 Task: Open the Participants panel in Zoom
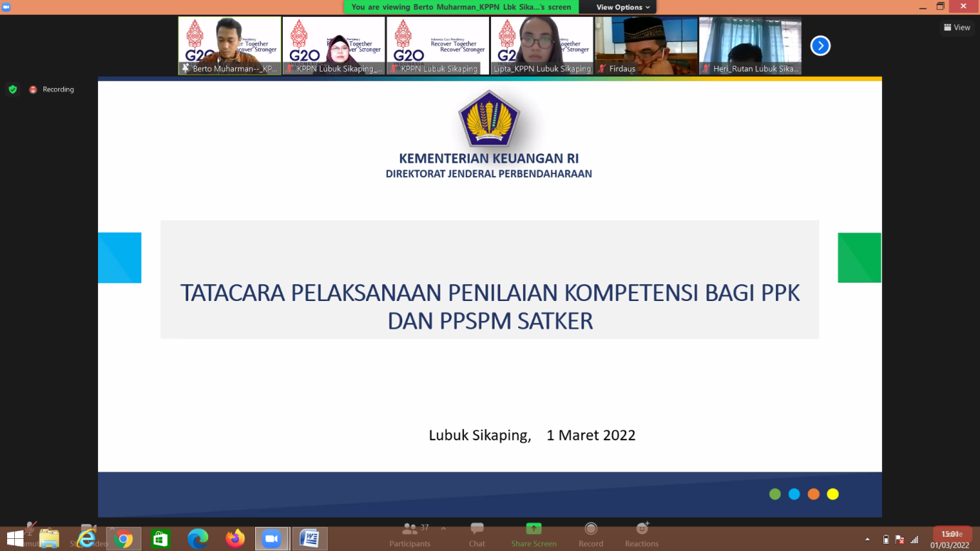pyautogui.click(x=410, y=535)
